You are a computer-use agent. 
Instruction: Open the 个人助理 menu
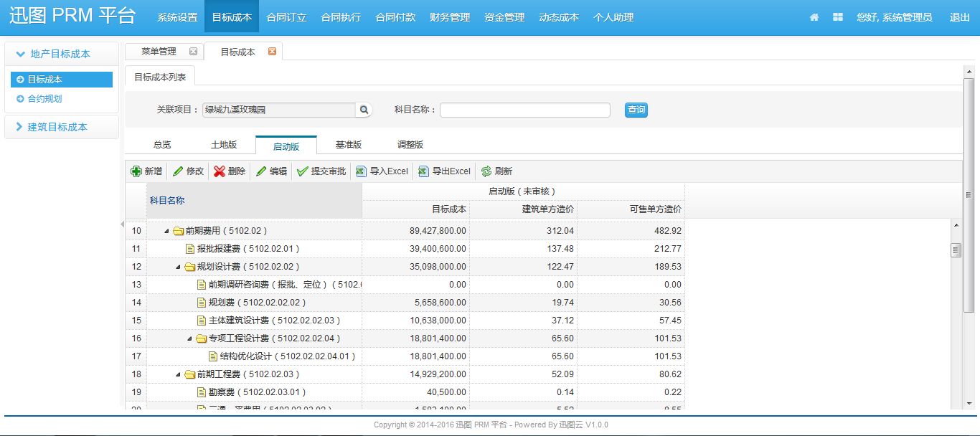613,17
